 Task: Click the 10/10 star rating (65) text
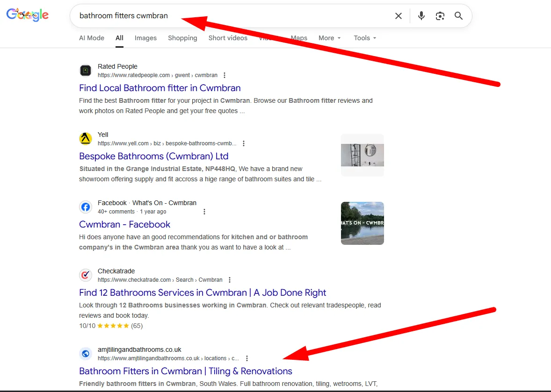pos(111,326)
